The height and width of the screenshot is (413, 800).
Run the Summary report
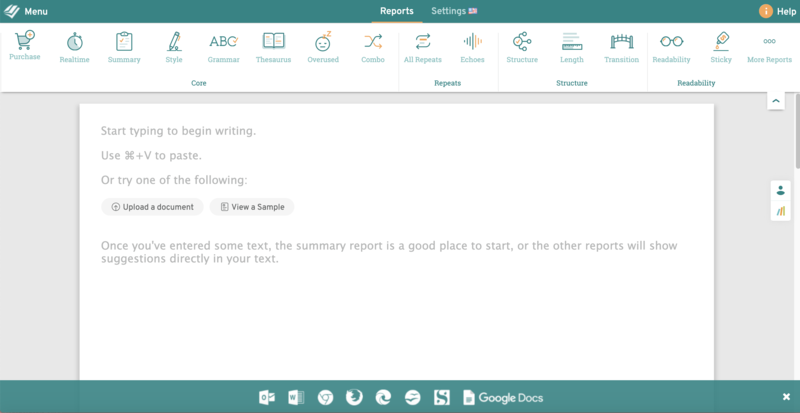click(x=124, y=46)
